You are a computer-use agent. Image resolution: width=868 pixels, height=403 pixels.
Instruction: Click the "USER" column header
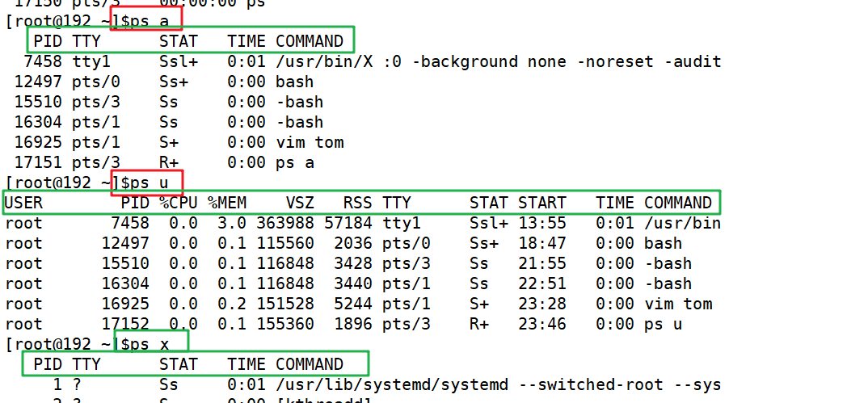tap(23, 203)
